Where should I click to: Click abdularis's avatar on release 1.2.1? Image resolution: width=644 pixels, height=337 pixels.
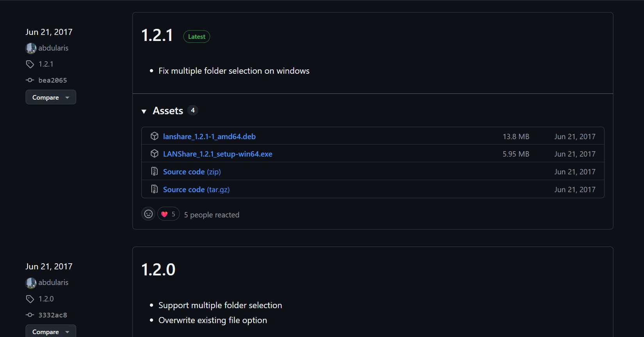tap(30, 48)
